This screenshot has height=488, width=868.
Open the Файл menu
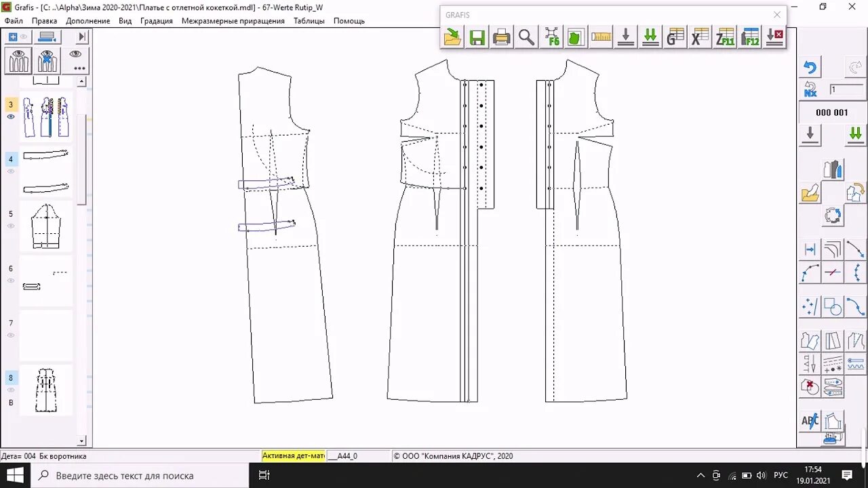coord(14,21)
